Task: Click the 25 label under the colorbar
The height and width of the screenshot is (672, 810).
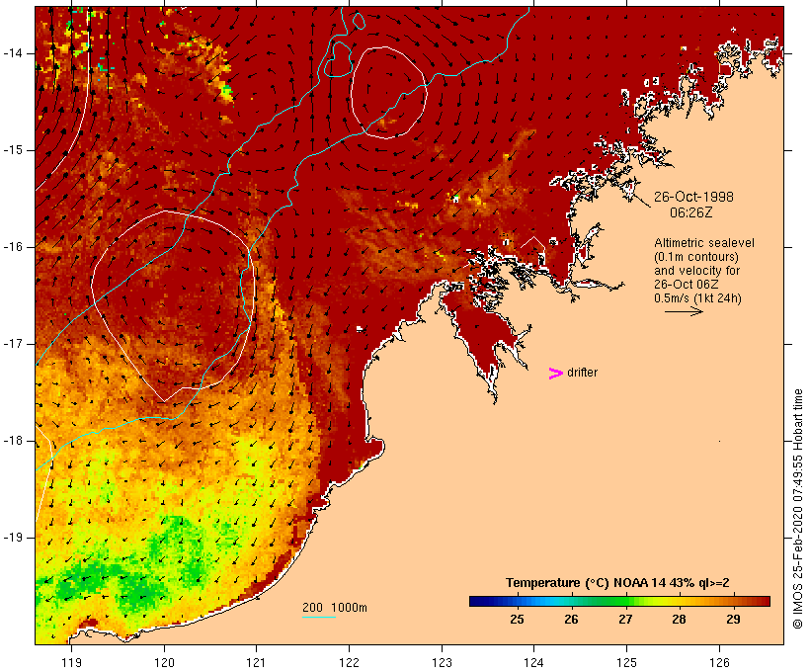Action: tap(517, 620)
